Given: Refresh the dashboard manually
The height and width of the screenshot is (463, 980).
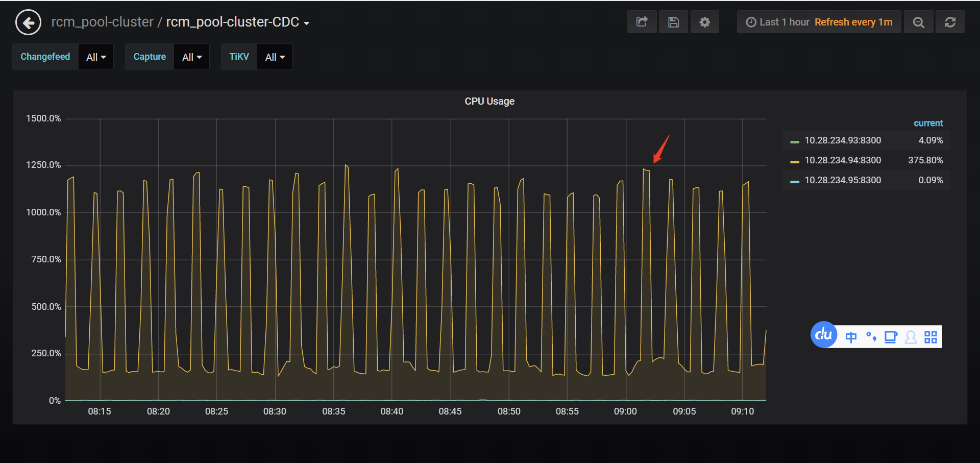Looking at the screenshot, I should 950,22.
